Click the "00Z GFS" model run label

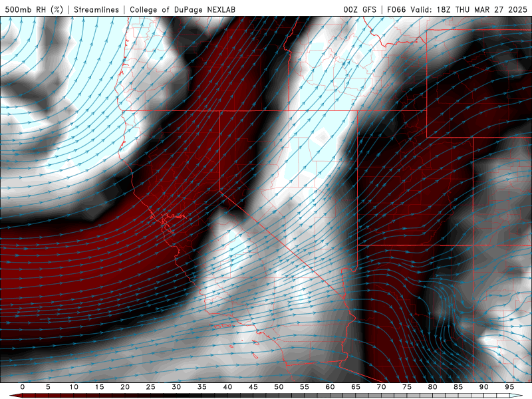pos(360,9)
